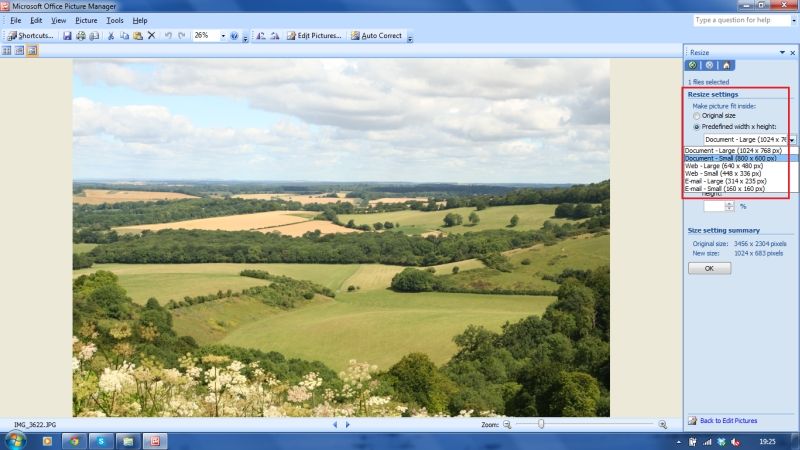Click the zoom in magnifier icon
Image resolution: width=800 pixels, height=450 pixels.
[662, 424]
